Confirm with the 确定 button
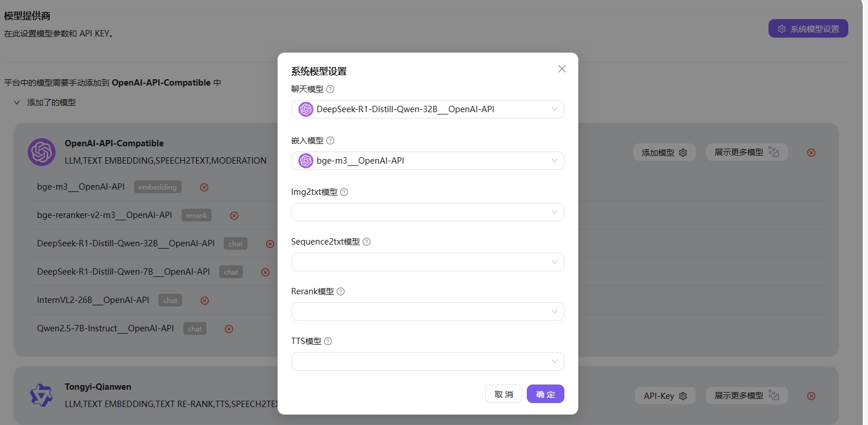The height and width of the screenshot is (425, 868). (x=545, y=394)
